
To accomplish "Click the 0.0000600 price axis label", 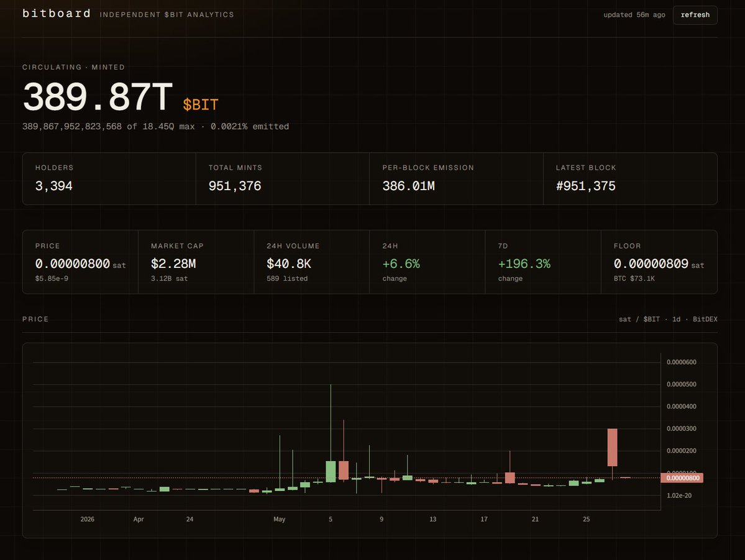I will [x=682, y=362].
